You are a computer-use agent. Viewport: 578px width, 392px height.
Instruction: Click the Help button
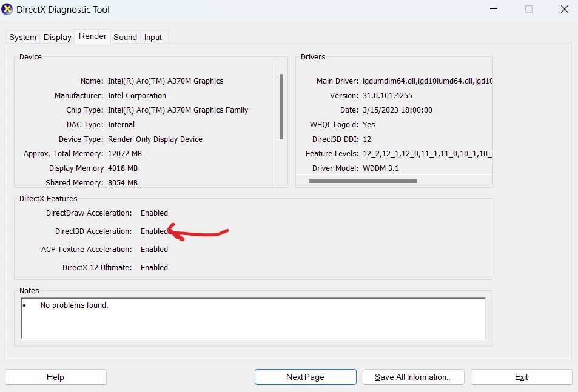tap(56, 377)
